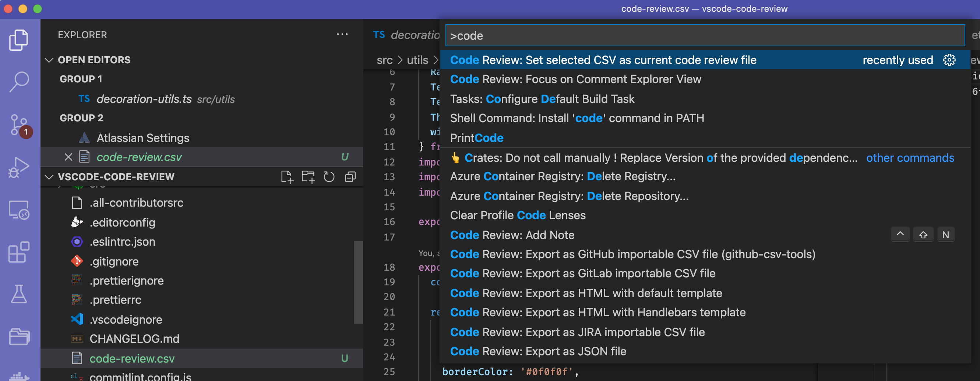This screenshot has width=980, height=381.
Task: Collapse all folders in explorer
Action: 350,177
